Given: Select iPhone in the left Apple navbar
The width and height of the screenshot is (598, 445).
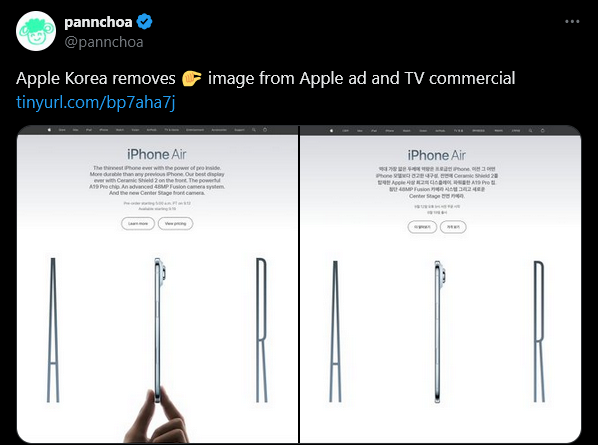Looking at the screenshot, I should (x=104, y=130).
